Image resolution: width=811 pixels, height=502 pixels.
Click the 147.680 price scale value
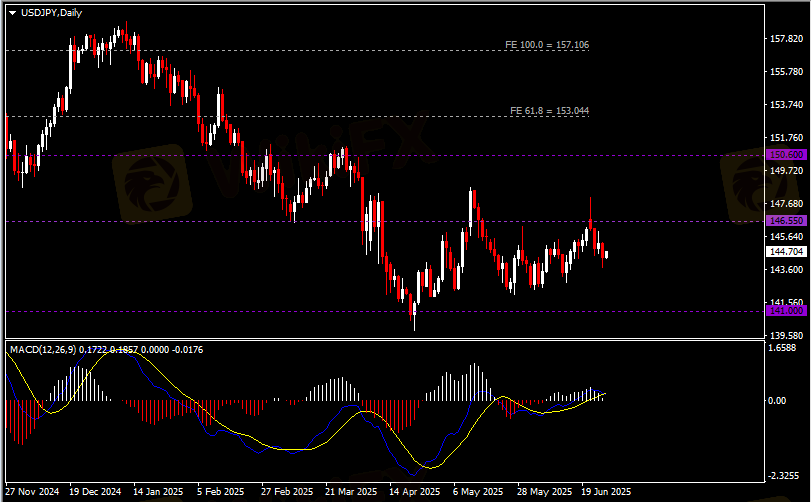click(x=786, y=204)
